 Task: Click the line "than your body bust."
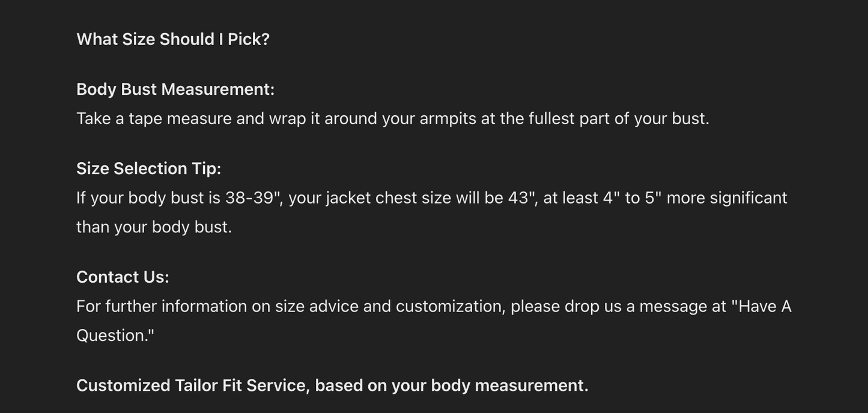(x=154, y=228)
